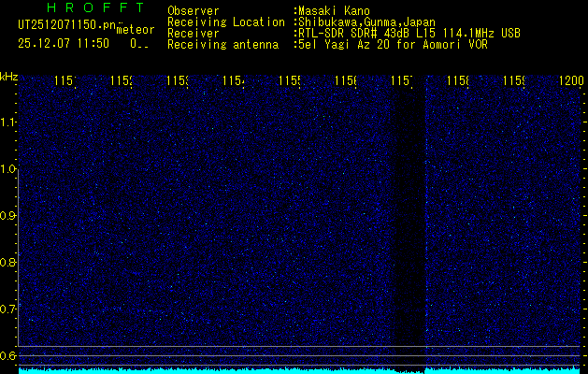Click the 'meteor' label
This screenshot has width=588, height=374.
[x=136, y=30]
